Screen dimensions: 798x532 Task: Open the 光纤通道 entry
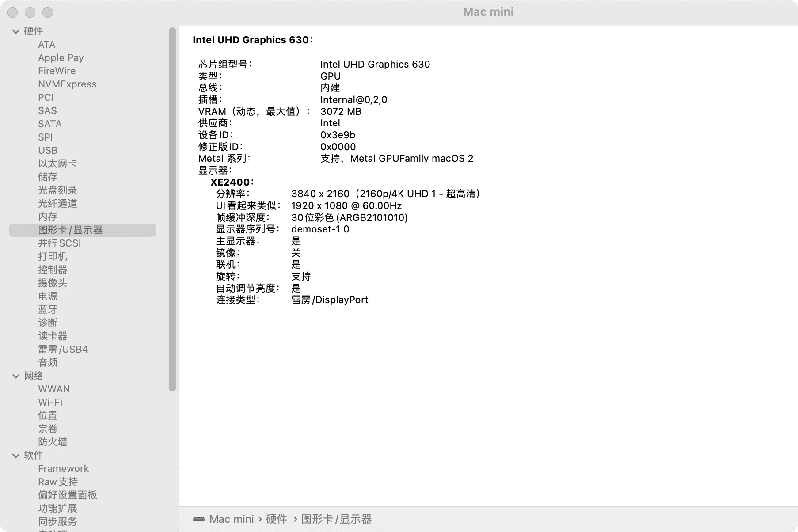click(x=57, y=204)
